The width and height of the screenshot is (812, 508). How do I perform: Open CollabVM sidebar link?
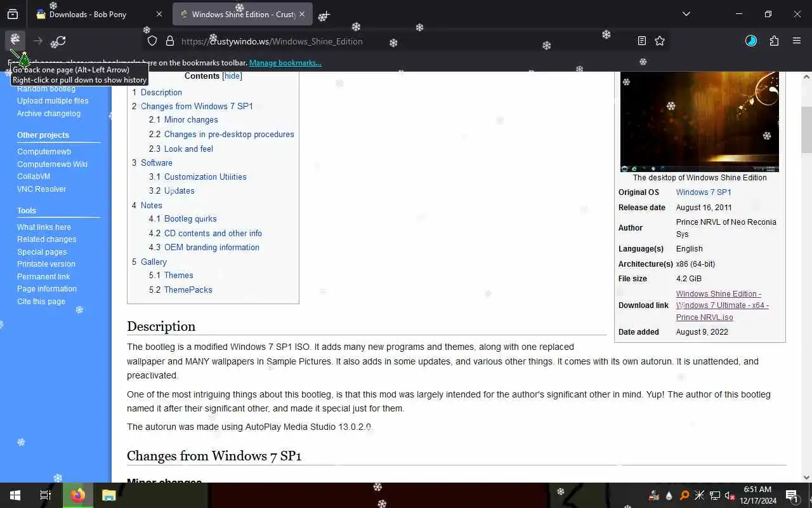(34, 176)
